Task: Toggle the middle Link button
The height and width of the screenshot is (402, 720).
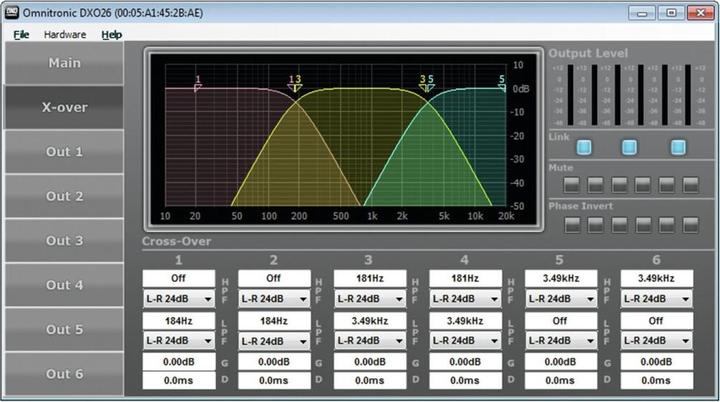Action: 630,147
